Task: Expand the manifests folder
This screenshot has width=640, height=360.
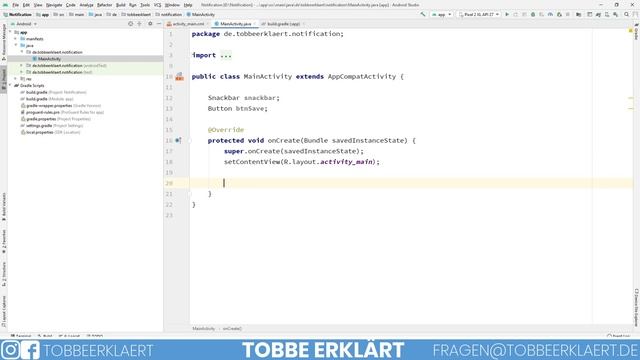Action: (x=16, y=39)
